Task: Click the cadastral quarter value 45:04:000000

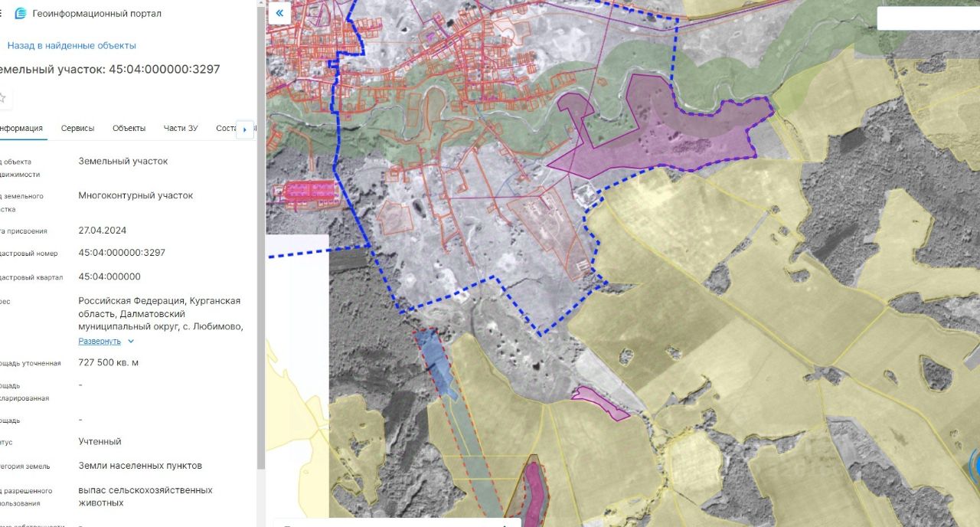Action: point(109,277)
